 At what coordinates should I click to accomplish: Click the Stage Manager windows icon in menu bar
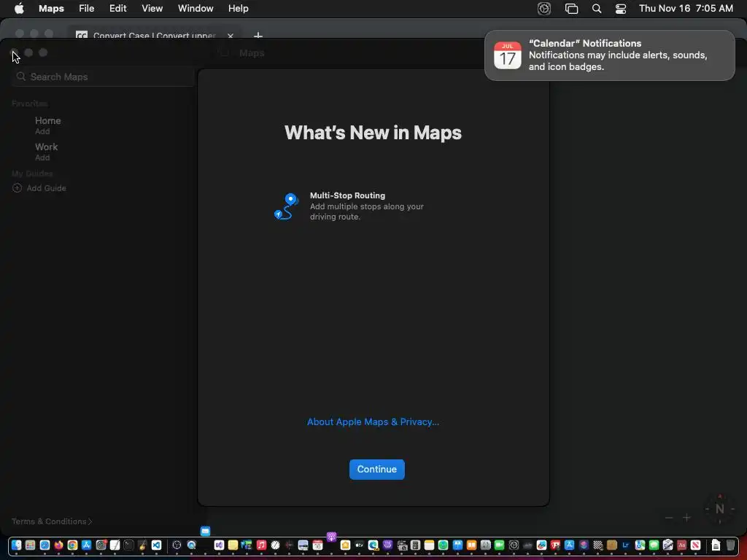571,9
